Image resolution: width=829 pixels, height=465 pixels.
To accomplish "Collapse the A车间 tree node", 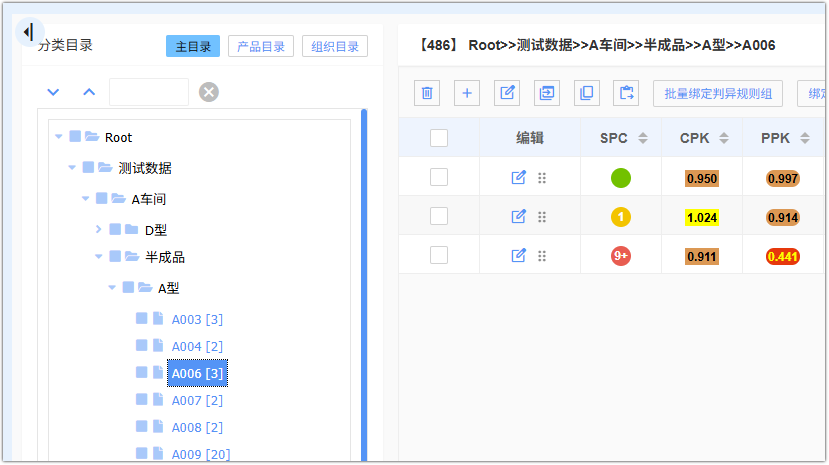I will pyautogui.click(x=85, y=199).
